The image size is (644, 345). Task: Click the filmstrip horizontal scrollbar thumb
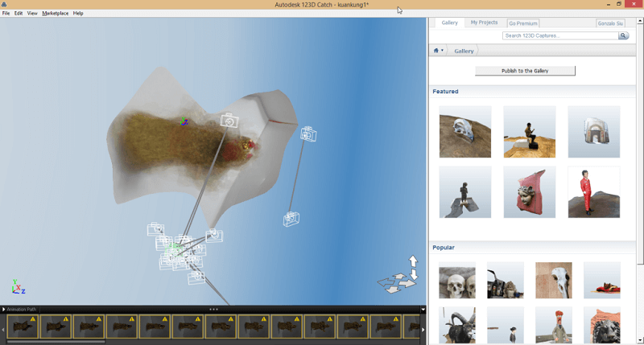tap(56, 341)
